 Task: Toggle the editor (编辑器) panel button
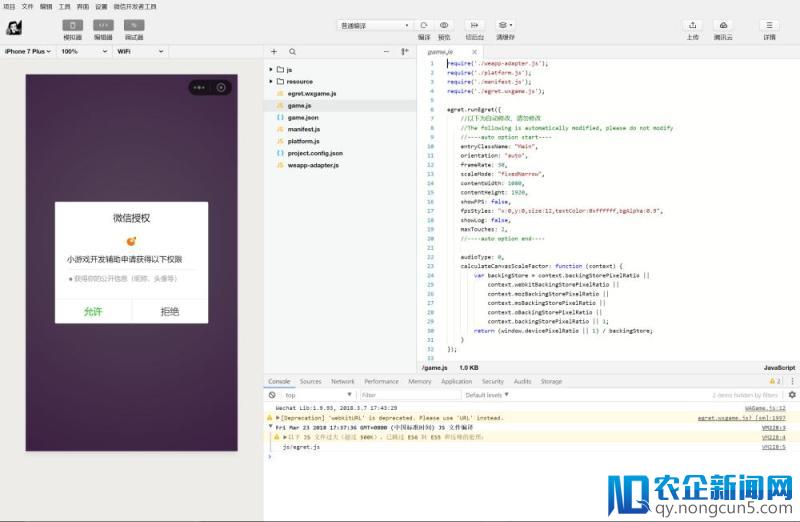point(103,26)
